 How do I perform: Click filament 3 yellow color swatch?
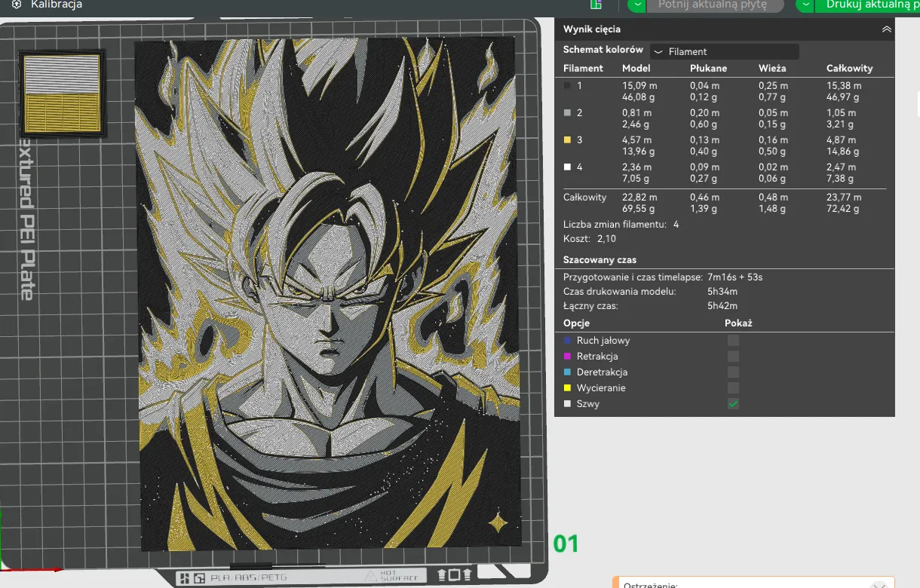(x=567, y=140)
